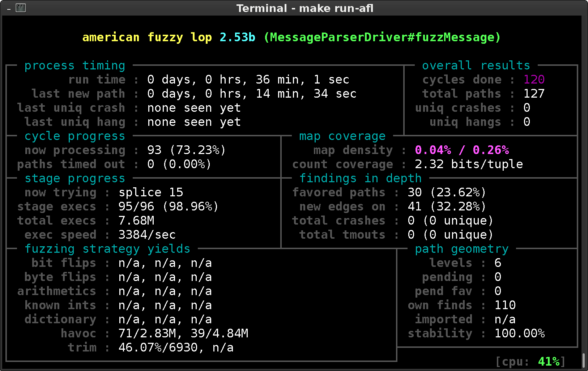
Task: Click the 'american fuzzy lop' banner text
Action: pyautogui.click(x=147, y=37)
